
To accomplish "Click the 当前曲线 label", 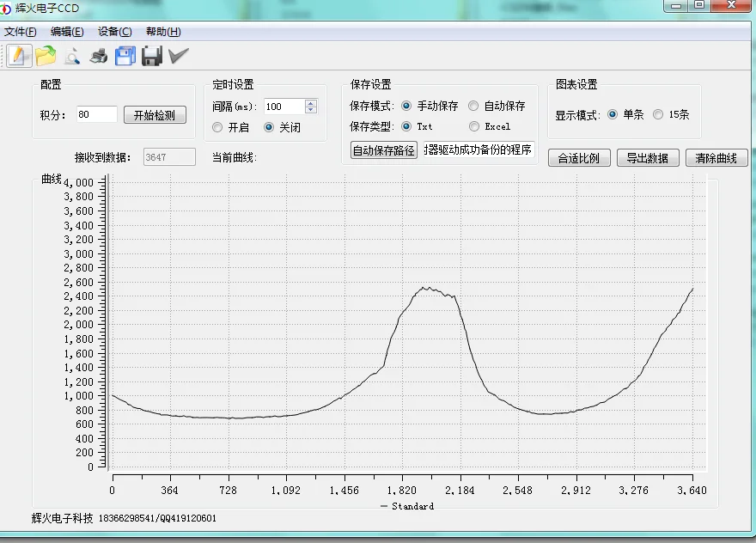I will point(235,158).
